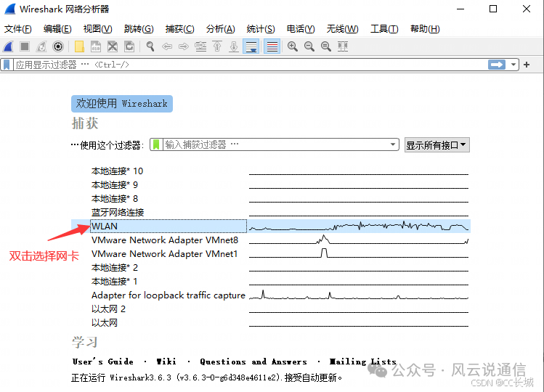This screenshot has height=392, width=544.
Task: Open the Questions and Answers link
Action: (x=253, y=362)
